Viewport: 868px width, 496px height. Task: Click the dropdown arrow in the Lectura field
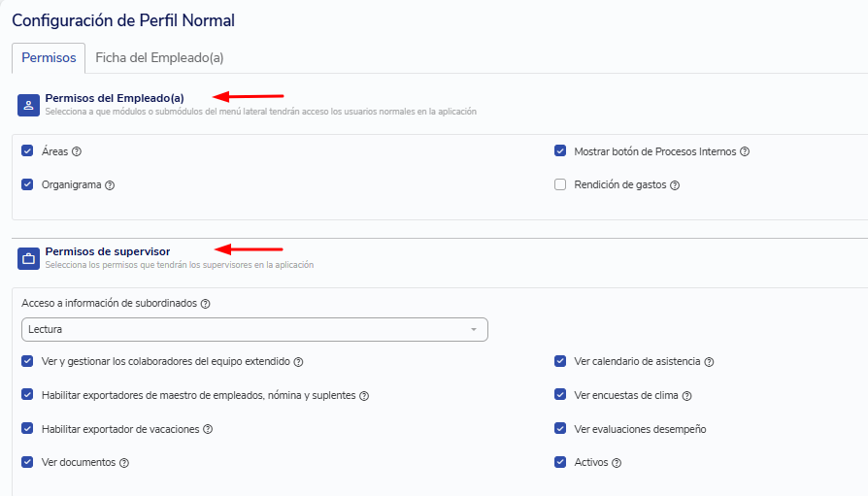click(474, 329)
